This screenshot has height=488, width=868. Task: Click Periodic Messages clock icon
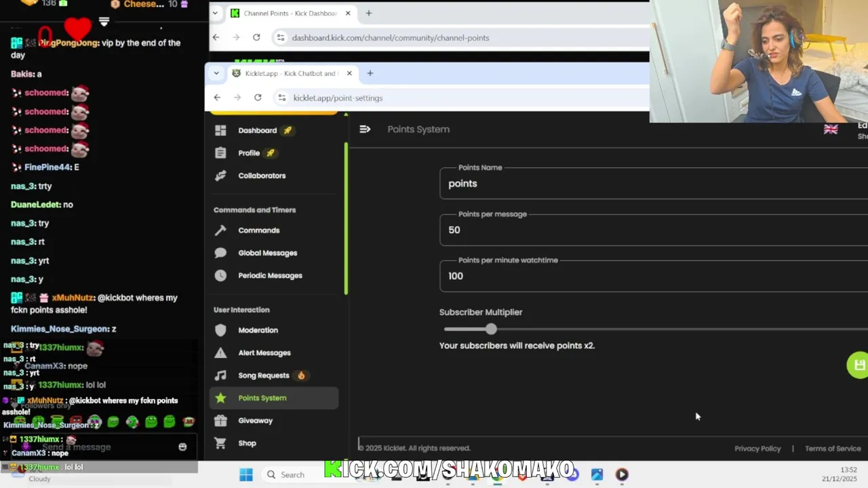click(x=220, y=275)
